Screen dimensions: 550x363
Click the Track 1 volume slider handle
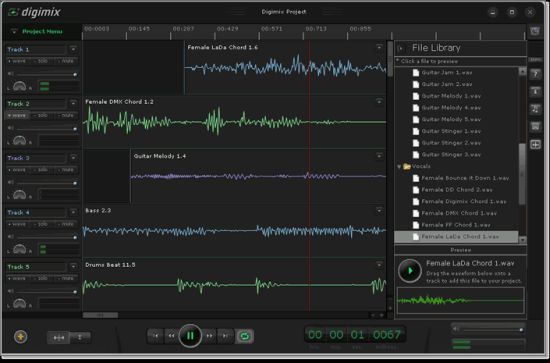coord(75,74)
